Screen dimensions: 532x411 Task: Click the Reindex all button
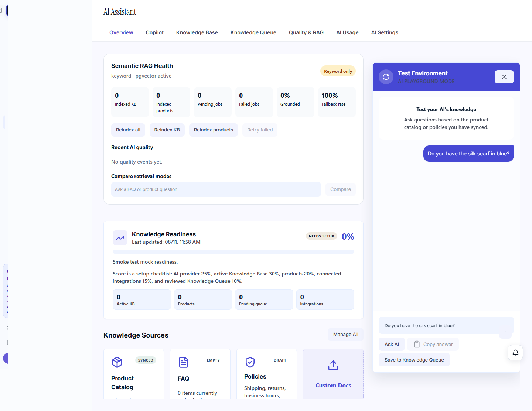coord(128,130)
